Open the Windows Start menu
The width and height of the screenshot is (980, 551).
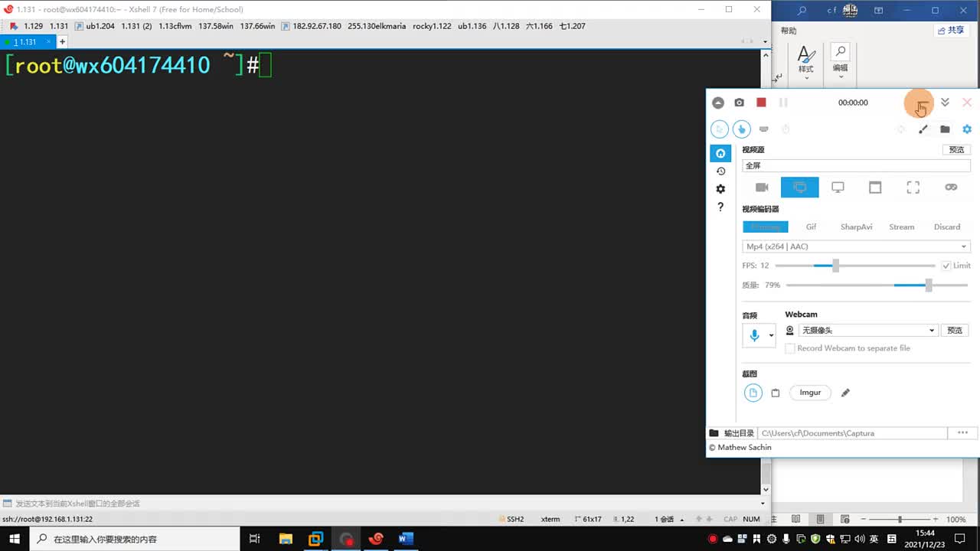point(15,539)
